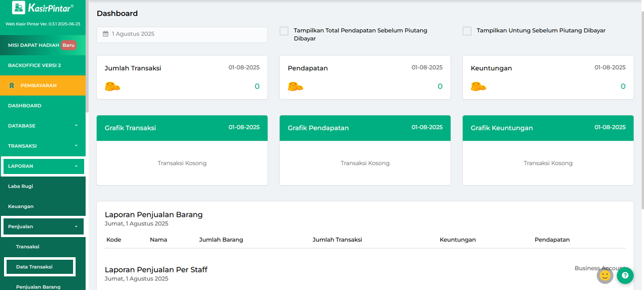Click coins icon in Keuntungan card

pyautogui.click(x=478, y=86)
